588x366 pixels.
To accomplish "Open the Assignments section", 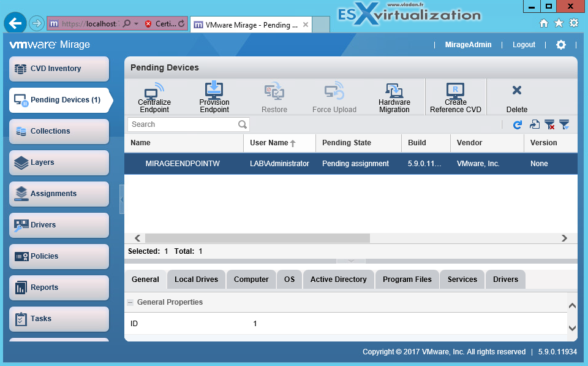I will 59,194.
